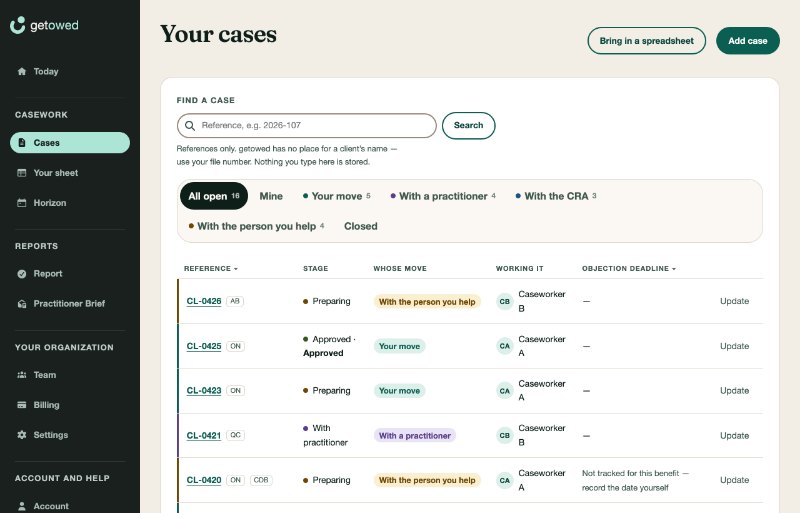Open case CL-0420 link
Viewport: 800px width, 513px height.
pos(204,480)
